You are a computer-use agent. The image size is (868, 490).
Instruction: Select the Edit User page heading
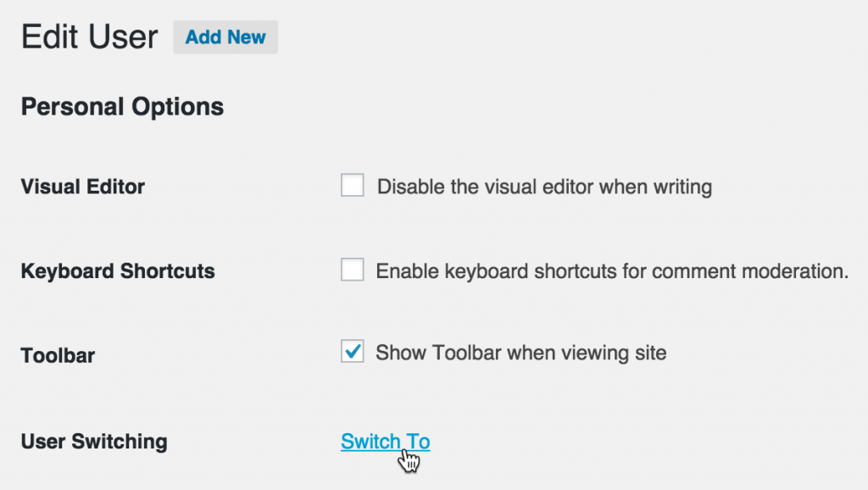click(x=88, y=36)
